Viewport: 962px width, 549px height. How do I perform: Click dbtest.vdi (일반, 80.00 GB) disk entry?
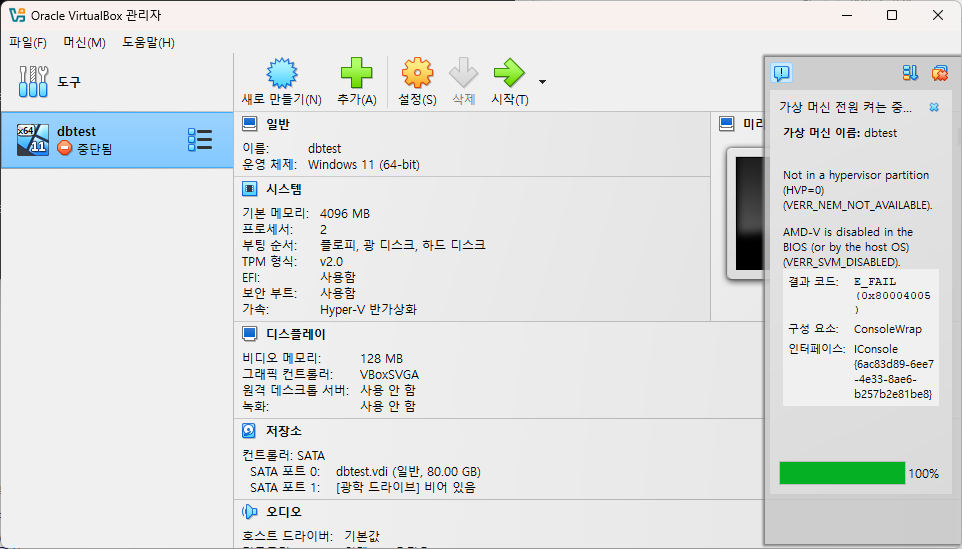click(x=409, y=471)
